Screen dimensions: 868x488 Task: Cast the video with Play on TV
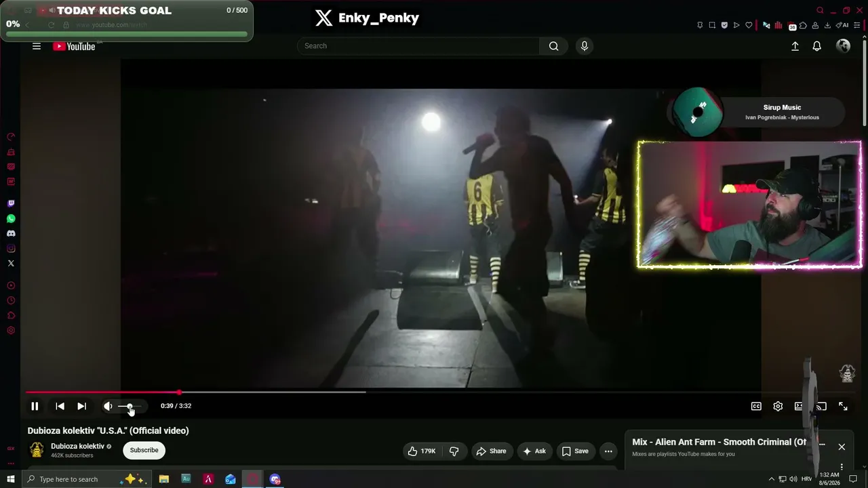click(x=821, y=406)
